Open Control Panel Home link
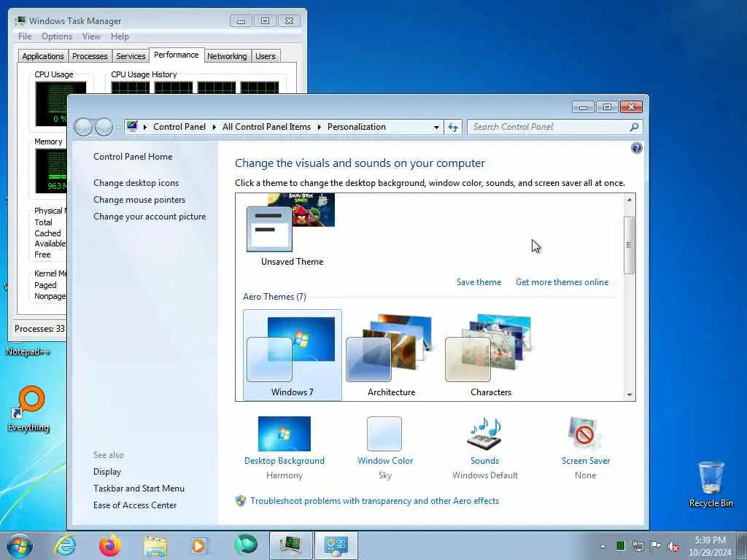This screenshot has height=560, width=747. [133, 157]
